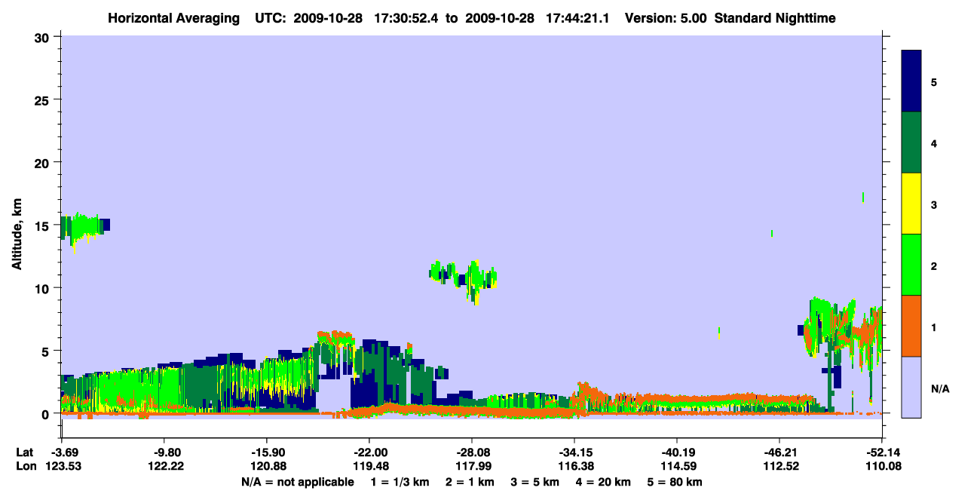This screenshot has width=980, height=503.
Task: Click legend text '1 = 1/3 km'
Action: (x=400, y=482)
